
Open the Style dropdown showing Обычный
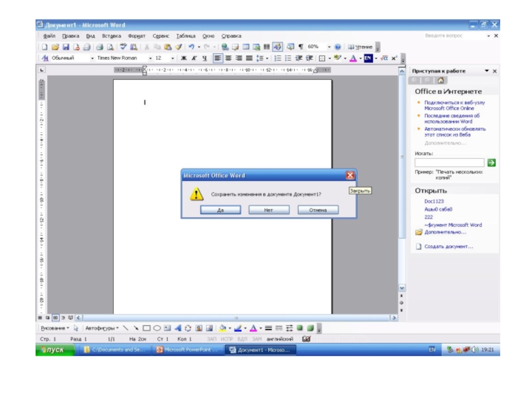click(x=92, y=59)
